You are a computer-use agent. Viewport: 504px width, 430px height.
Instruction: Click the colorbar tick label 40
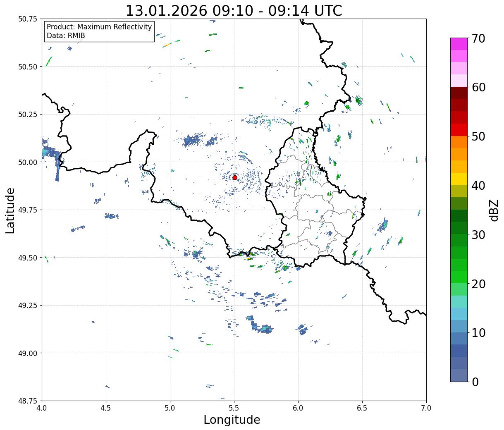tap(478, 186)
